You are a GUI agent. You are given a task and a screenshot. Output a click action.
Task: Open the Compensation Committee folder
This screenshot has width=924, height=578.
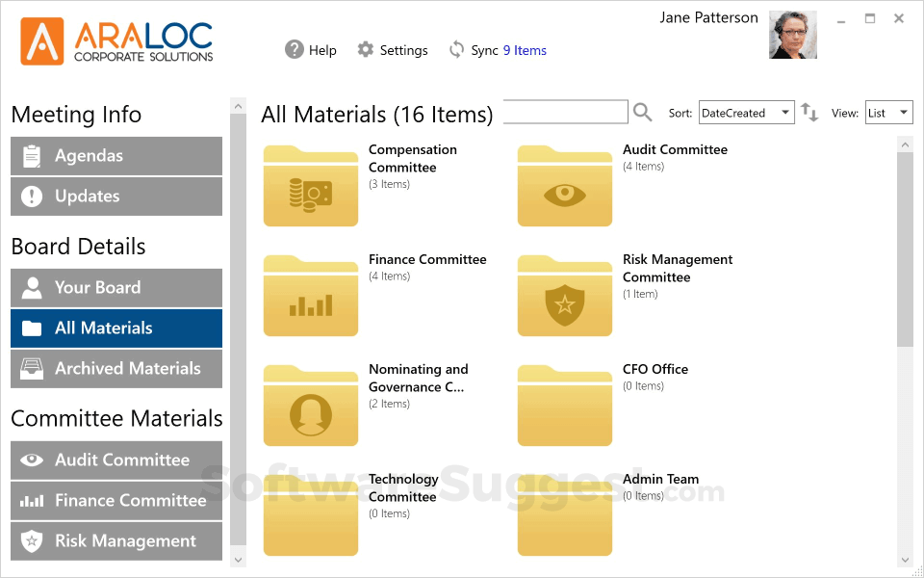pyautogui.click(x=310, y=184)
